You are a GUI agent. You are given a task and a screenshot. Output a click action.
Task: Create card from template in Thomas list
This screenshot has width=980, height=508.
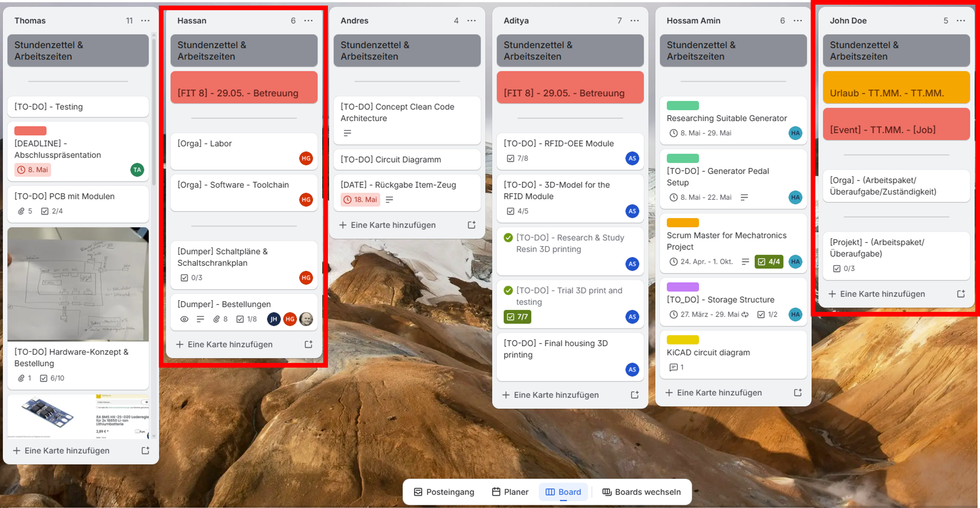pos(145,451)
